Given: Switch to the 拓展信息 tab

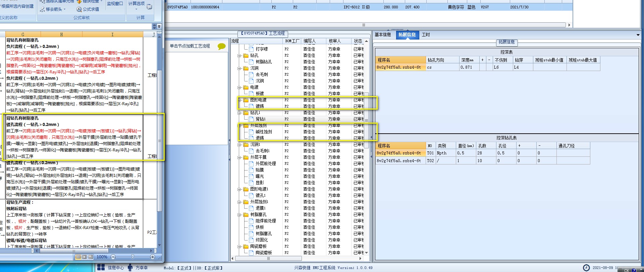Looking at the screenshot, I should tap(407, 35).
